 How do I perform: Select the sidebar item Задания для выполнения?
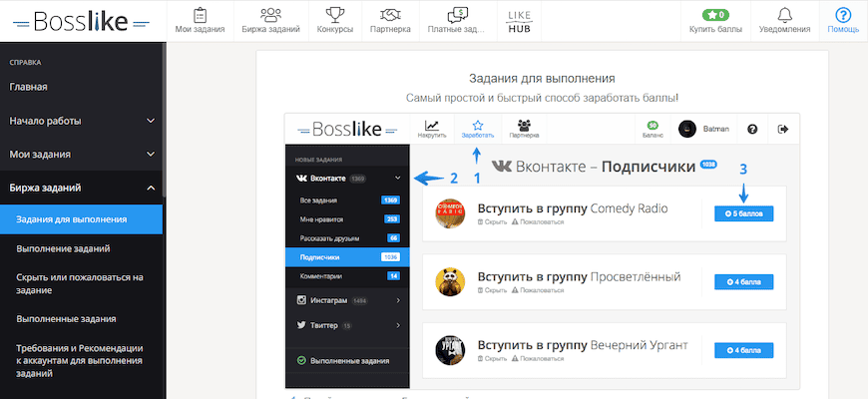(x=82, y=219)
